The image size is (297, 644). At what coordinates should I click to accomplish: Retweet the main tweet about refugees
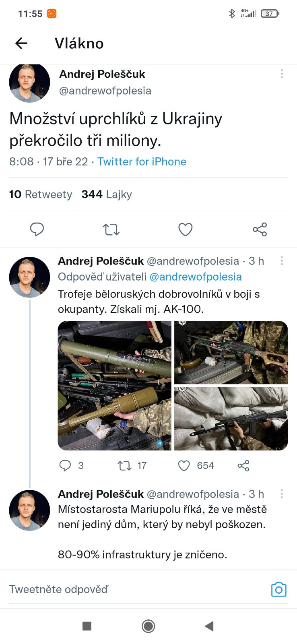[x=111, y=229]
